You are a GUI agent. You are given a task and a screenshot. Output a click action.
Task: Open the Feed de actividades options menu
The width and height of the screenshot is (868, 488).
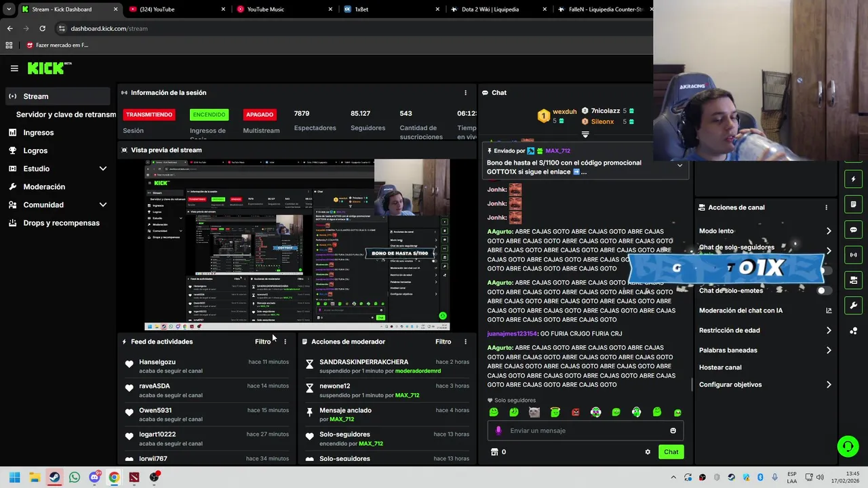click(285, 342)
